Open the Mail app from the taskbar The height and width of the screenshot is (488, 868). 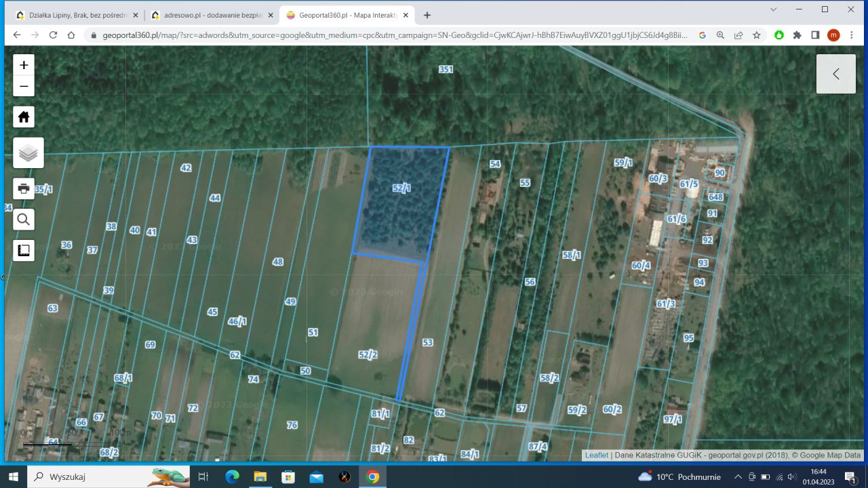[317, 476]
